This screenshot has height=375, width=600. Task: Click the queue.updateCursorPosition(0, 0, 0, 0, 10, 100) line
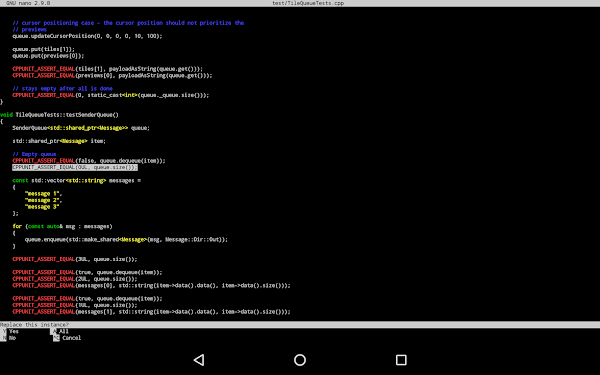coord(87,36)
